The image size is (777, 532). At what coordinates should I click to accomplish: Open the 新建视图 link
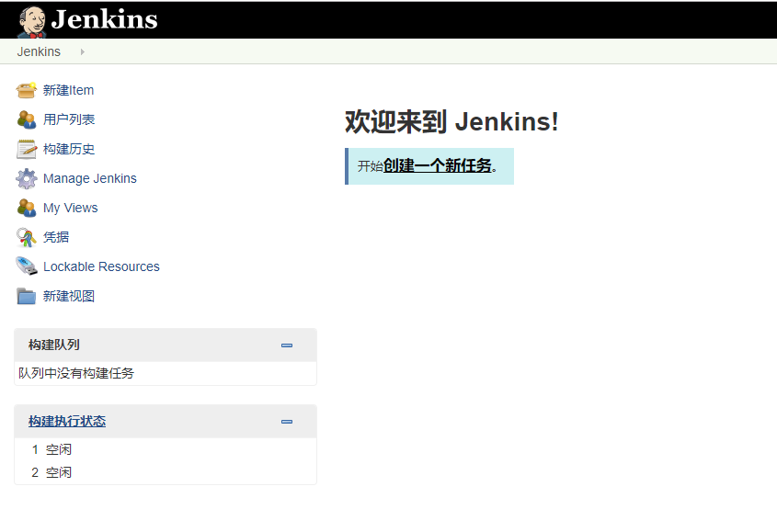click(68, 296)
